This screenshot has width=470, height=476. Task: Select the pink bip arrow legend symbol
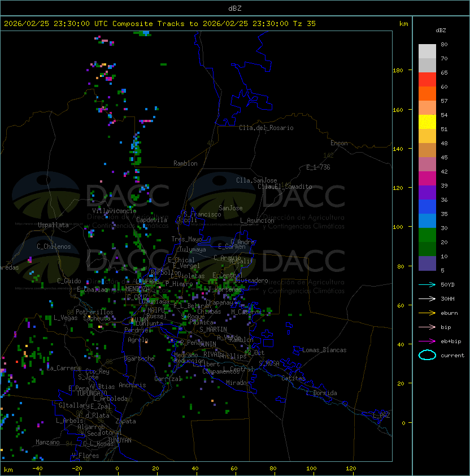click(x=428, y=327)
